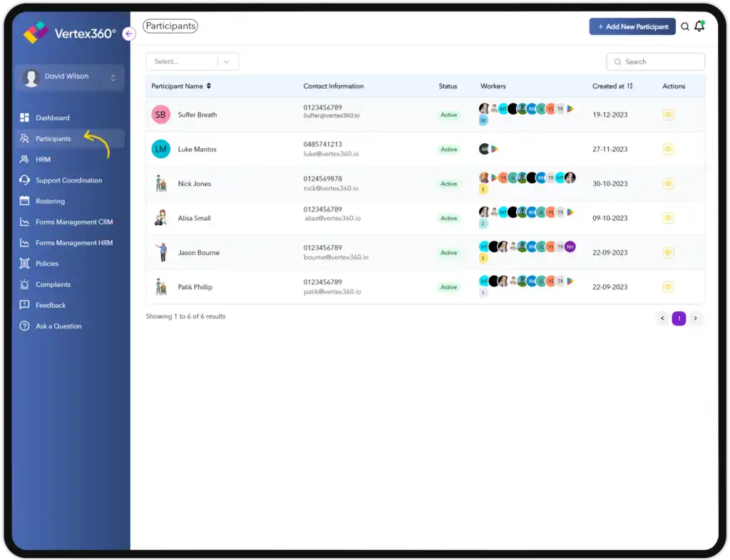Screen dimensions: 730x560
Task: Go to next page with right chevron
Action: 695,318
